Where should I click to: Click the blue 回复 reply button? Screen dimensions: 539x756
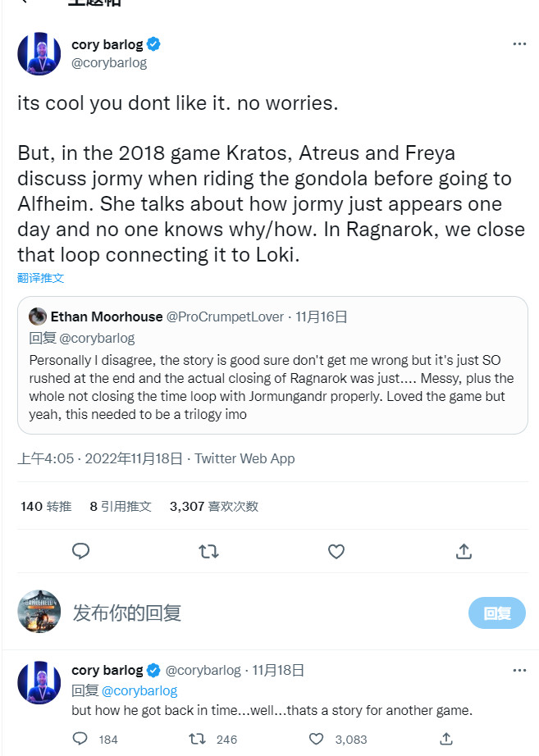click(x=497, y=613)
